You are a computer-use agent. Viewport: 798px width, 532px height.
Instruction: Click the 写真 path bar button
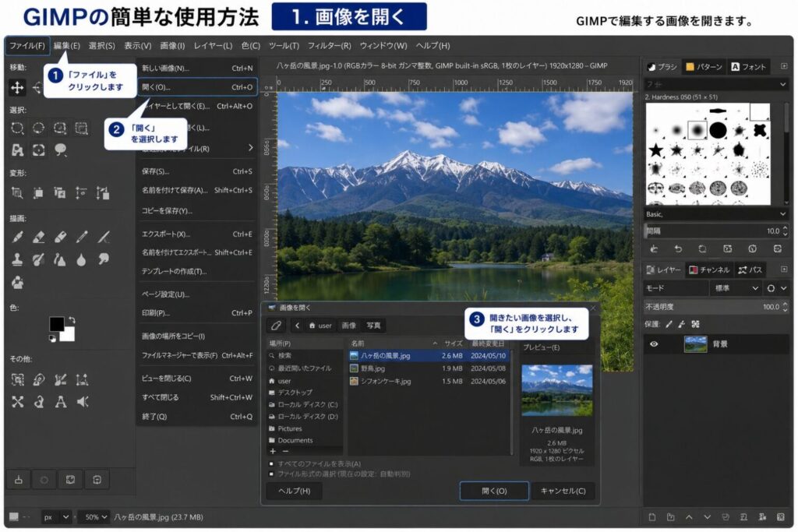click(373, 326)
